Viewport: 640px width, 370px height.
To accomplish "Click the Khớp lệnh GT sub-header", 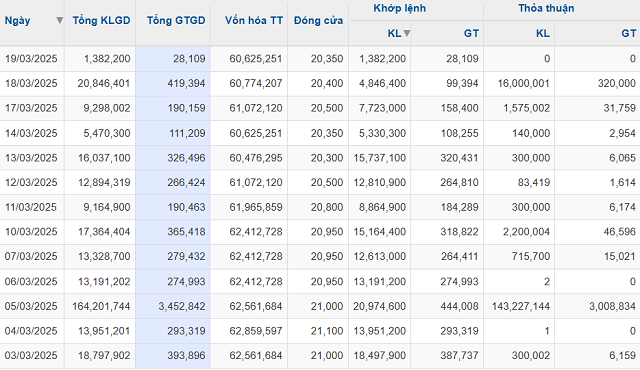I will tap(471, 33).
